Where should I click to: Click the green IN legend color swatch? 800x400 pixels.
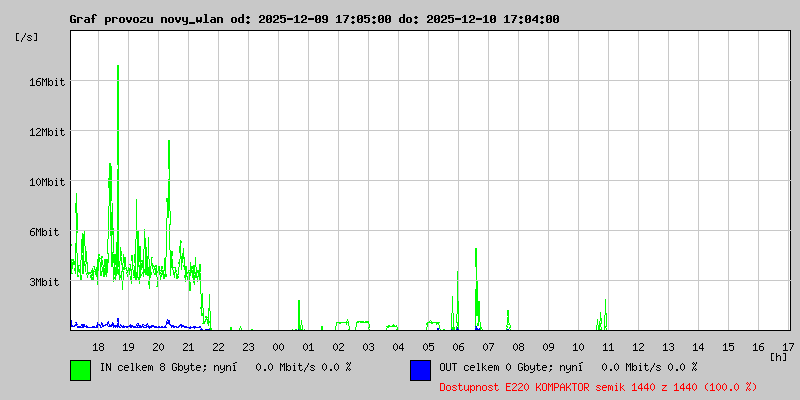tap(81, 370)
